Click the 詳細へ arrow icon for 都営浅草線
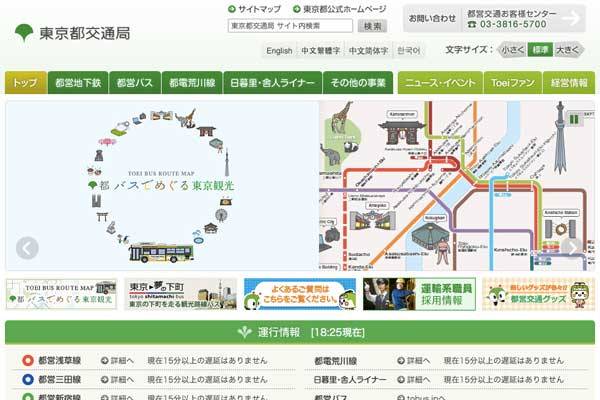Image resolution: width=600 pixels, height=400 pixels. 104,361
